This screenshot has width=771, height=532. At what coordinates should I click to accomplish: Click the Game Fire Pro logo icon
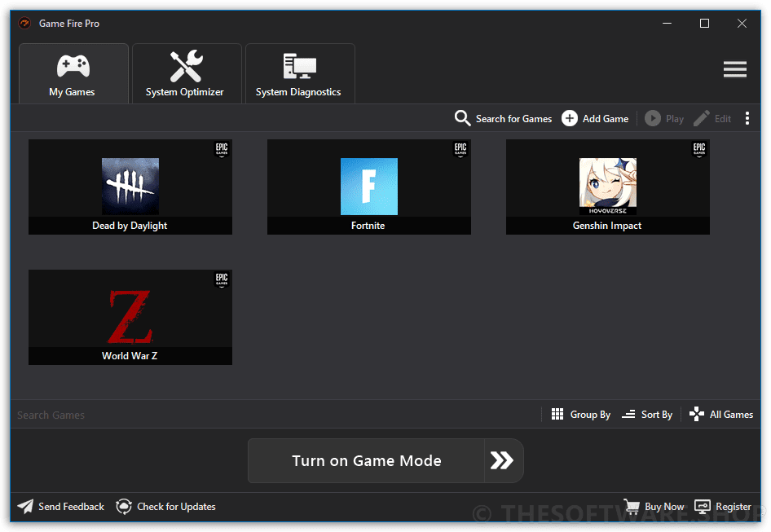(24, 23)
